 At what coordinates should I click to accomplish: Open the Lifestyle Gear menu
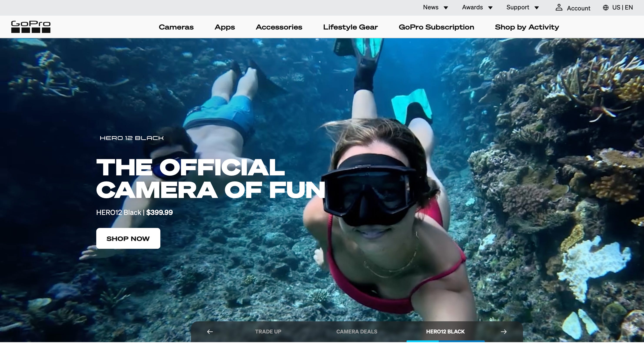pos(350,27)
